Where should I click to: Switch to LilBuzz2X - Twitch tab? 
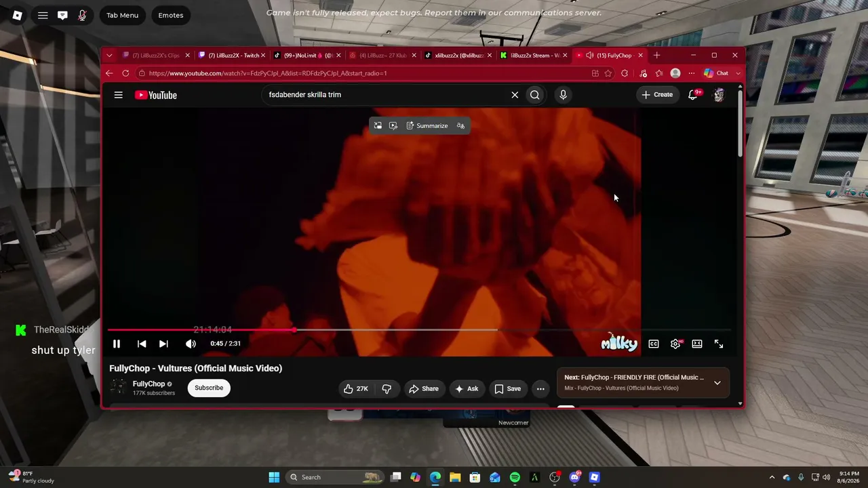[232, 56]
